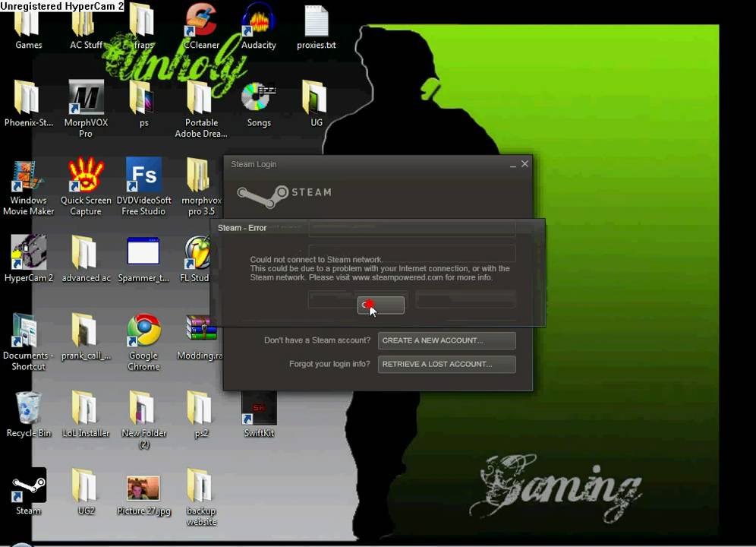Click the OK button in Steam Error dialog
Image resolution: width=756 pixels, height=547 pixels.
pyautogui.click(x=380, y=305)
